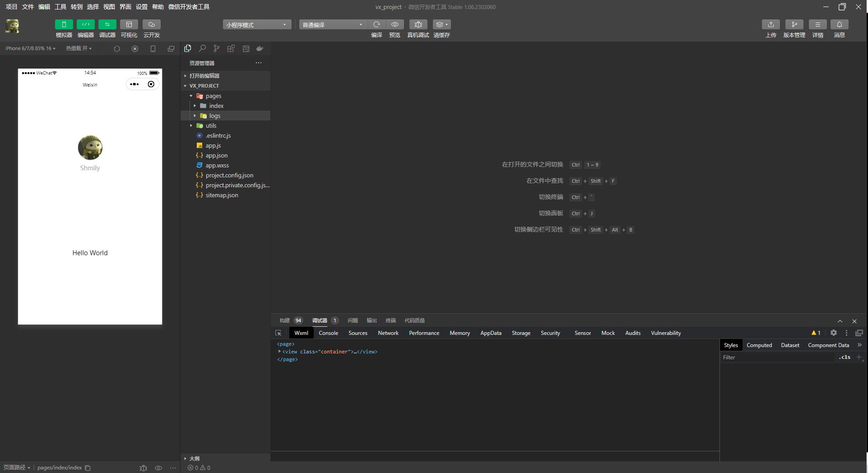Toggle the simulator panel button
The image size is (868, 473).
[64, 24]
